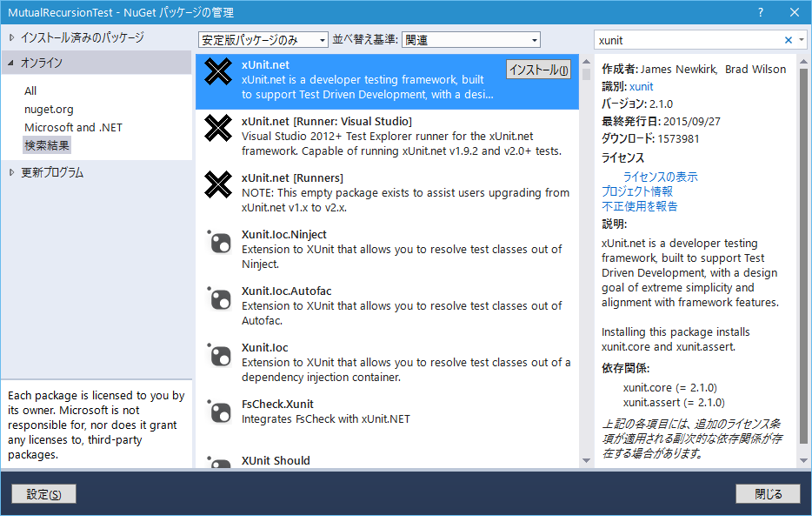Click the details pane scrollbar thumb
The width and height of the screenshot is (812, 522).
tap(803, 256)
